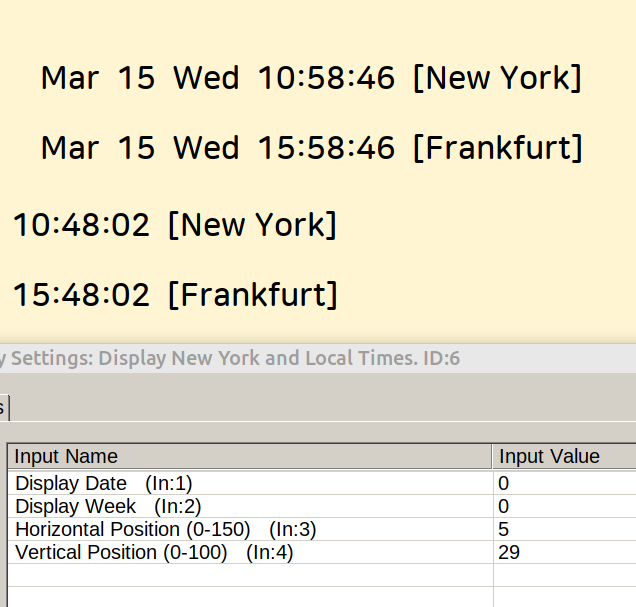636x607 pixels.
Task: Edit the Horizontal Position value 5
Action: click(x=504, y=529)
